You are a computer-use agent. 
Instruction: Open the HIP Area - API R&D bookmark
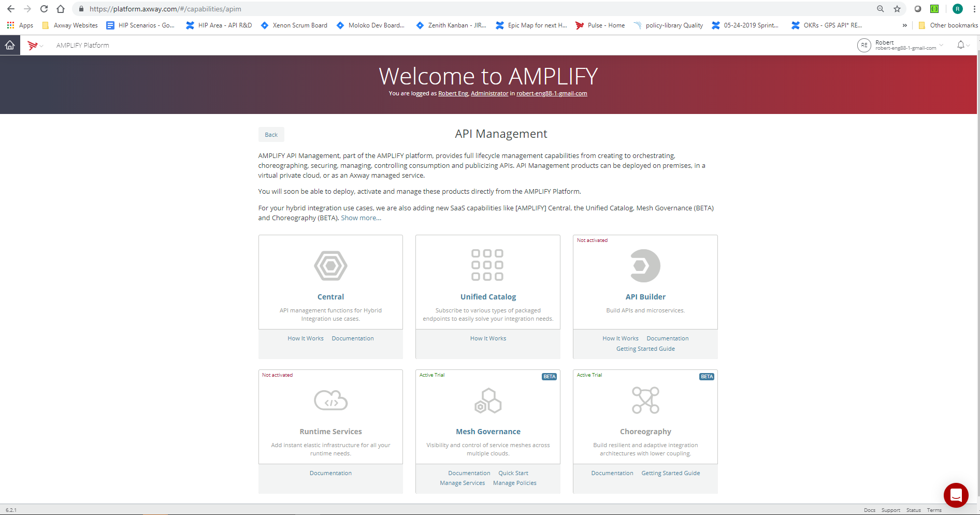(x=219, y=25)
